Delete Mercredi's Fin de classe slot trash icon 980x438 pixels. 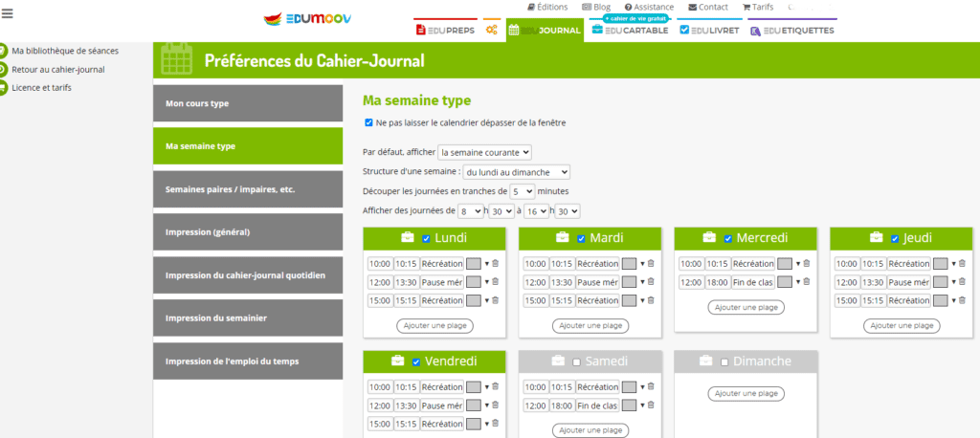806,282
